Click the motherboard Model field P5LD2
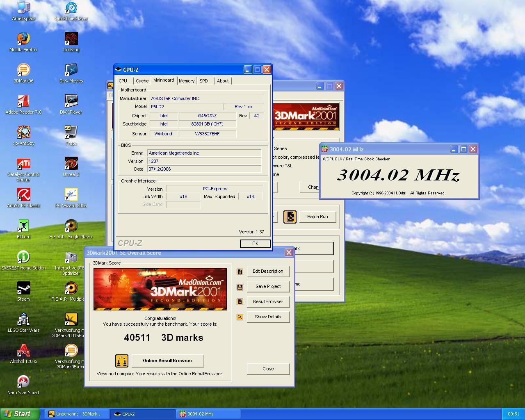 (x=186, y=107)
